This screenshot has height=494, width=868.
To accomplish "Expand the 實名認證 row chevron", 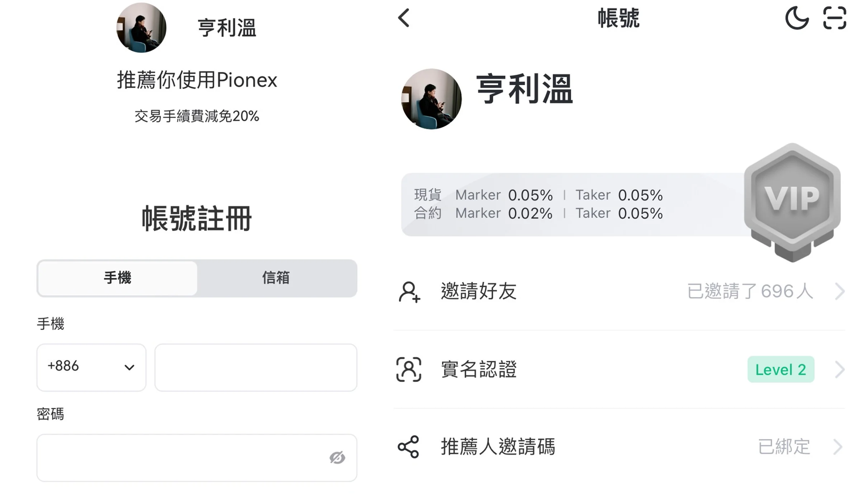I will point(839,369).
